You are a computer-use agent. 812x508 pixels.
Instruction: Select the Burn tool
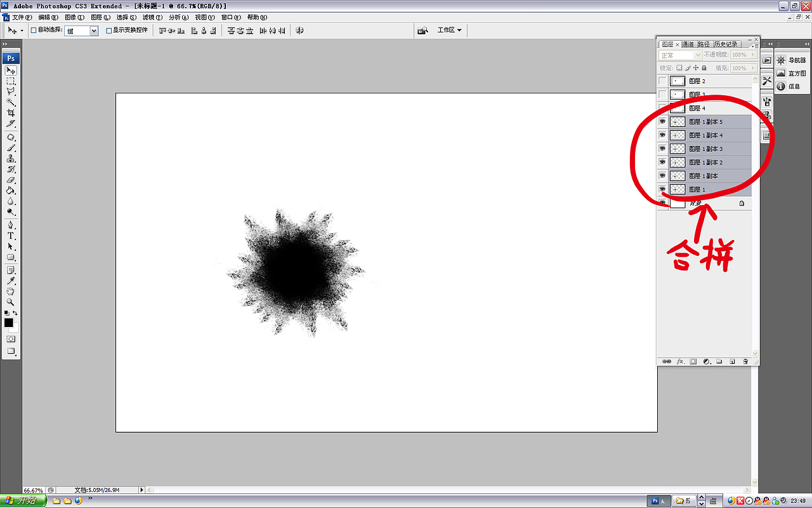11,211
